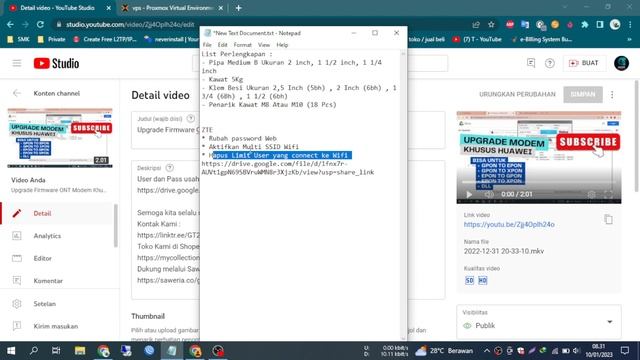The image size is (640, 360).
Task: Open the three-dot options beside SIMPAN
Action: point(612,94)
